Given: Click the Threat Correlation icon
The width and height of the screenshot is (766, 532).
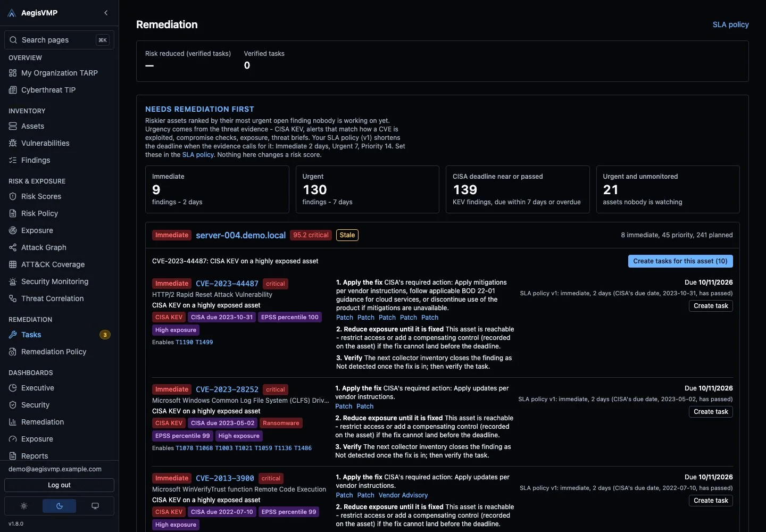Looking at the screenshot, I should [x=13, y=298].
